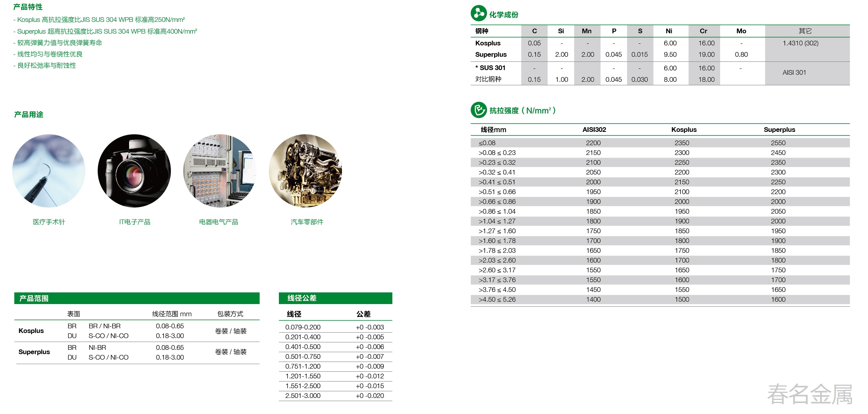Click the 产品范围 green header bar
Viewport: 868px width, 414px height.
coord(137,298)
